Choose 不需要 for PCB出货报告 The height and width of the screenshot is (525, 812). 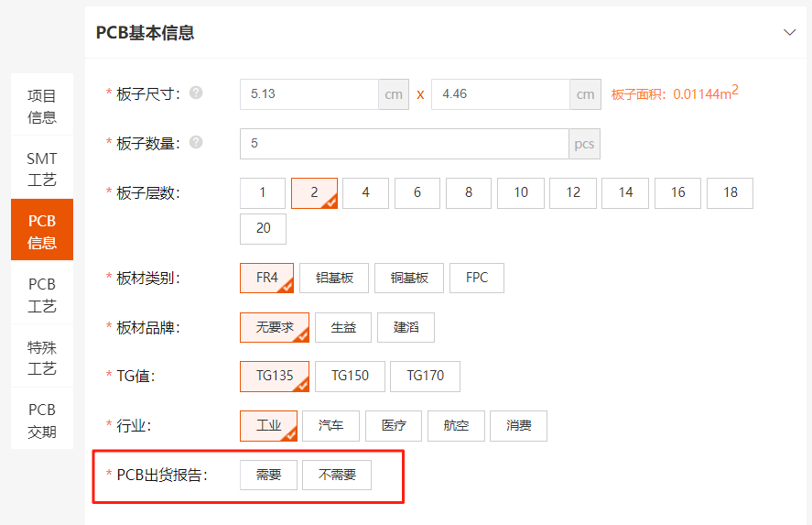pos(337,475)
